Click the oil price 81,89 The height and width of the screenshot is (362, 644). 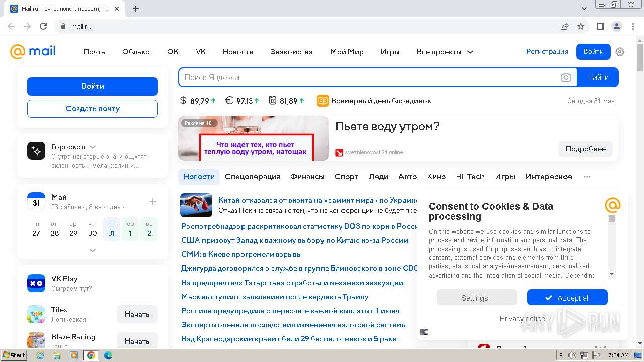point(287,101)
